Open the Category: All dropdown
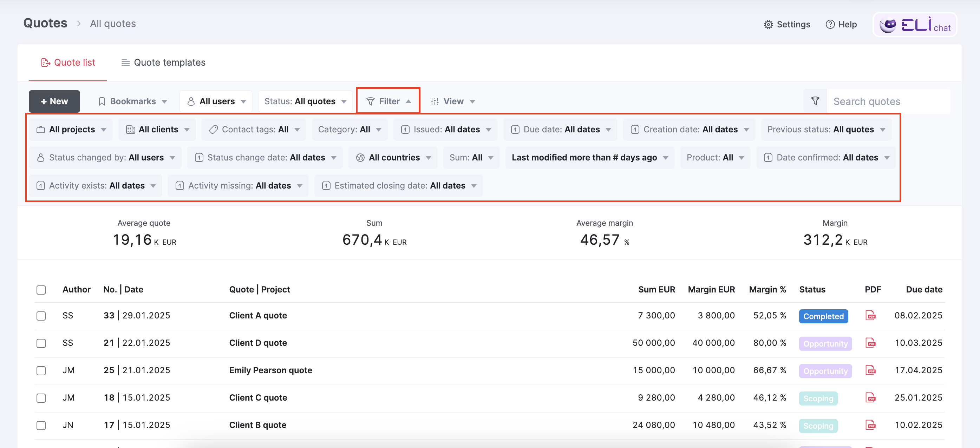Image resolution: width=980 pixels, height=448 pixels. [349, 130]
